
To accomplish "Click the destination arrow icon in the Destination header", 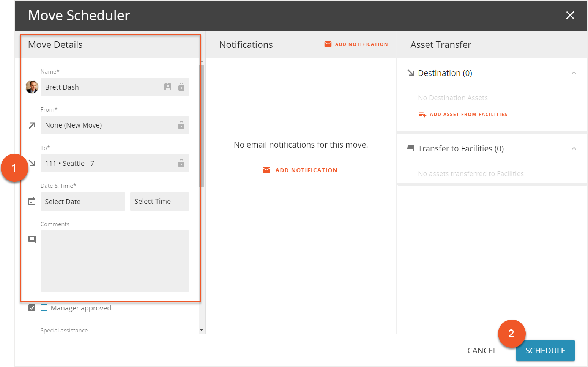I will pyautogui.click(x=411, y=73).
